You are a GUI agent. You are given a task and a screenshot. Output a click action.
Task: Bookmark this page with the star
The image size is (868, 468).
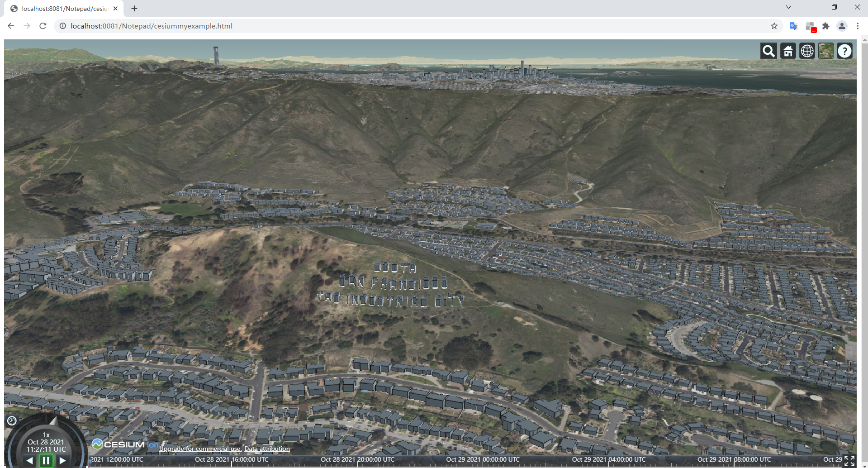[774, 26]
